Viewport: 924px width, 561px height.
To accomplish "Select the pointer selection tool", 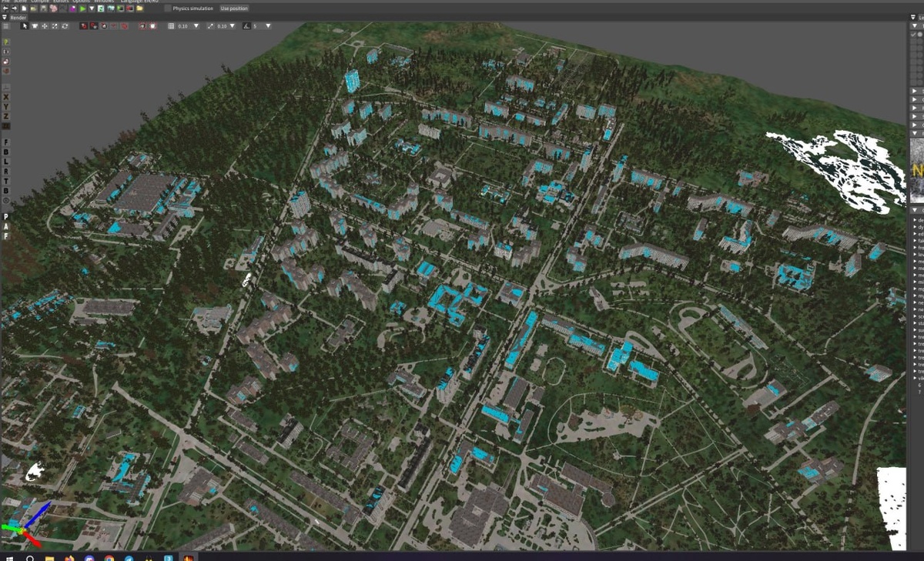I will (25, 26).
